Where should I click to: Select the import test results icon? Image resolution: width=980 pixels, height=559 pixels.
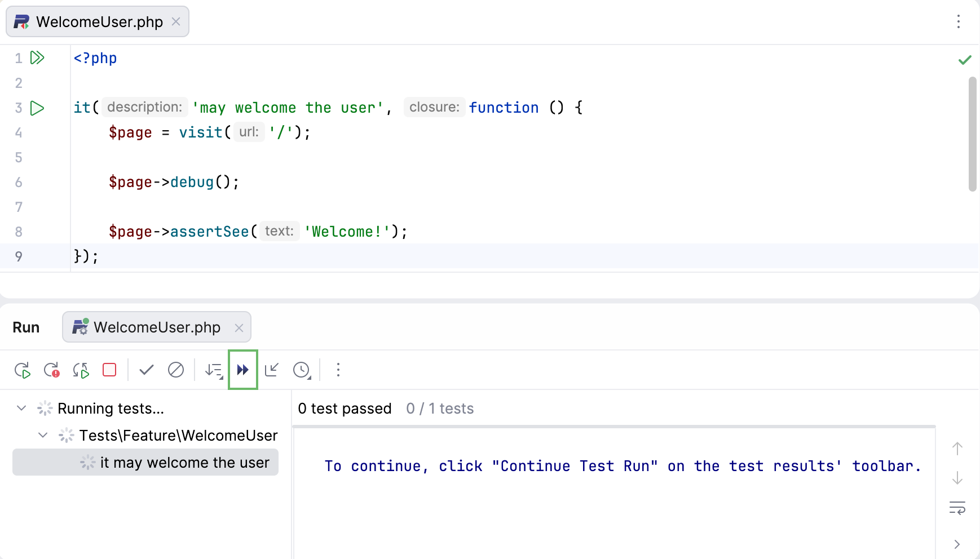pos(272,370)
